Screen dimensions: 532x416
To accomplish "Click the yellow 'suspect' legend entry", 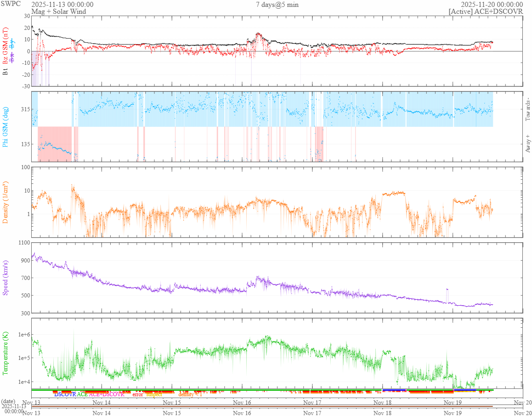I will [x=154, y=394].
